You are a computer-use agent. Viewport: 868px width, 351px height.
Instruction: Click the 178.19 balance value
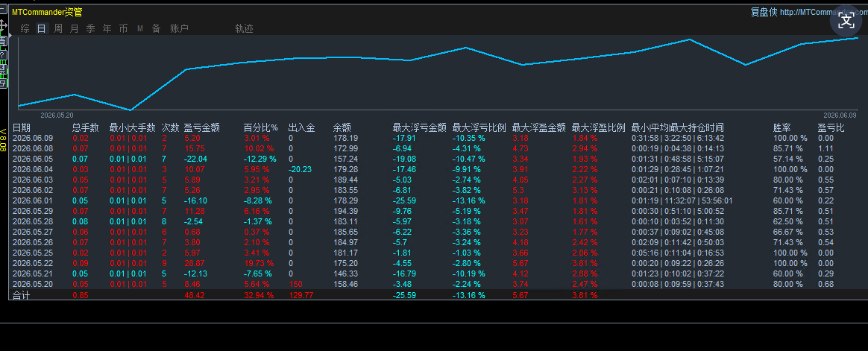(x=345, y=139)
